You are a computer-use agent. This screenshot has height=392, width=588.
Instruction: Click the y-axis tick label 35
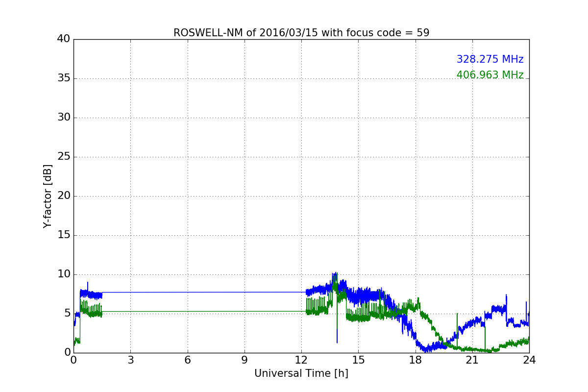64,78
